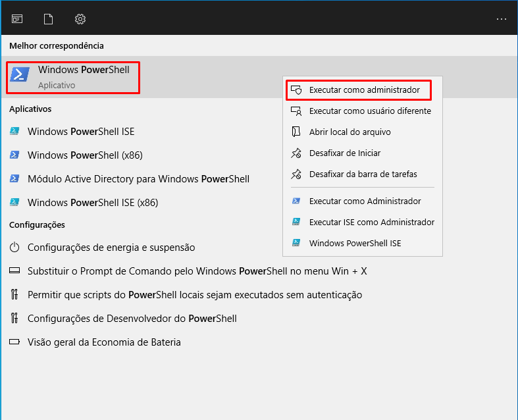Open Windows PowerShell (x86) result
Viewport: 518px width, 420px height.
[85, 155]
